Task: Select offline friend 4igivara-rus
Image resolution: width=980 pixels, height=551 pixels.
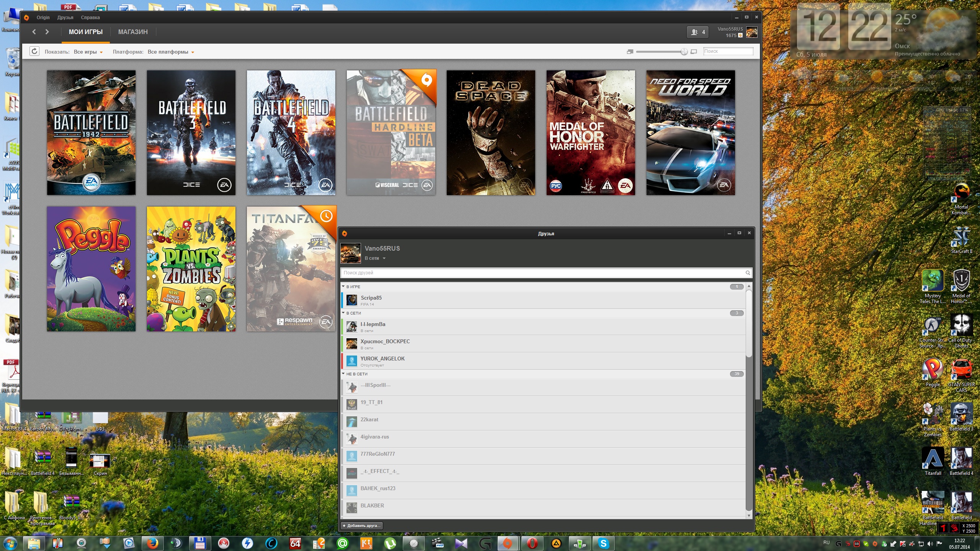Action: tap(543, 439)
